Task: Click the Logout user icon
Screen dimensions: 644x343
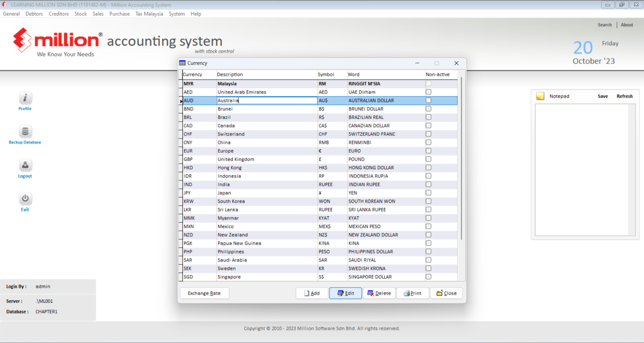Action: click(x=25, y=165)
